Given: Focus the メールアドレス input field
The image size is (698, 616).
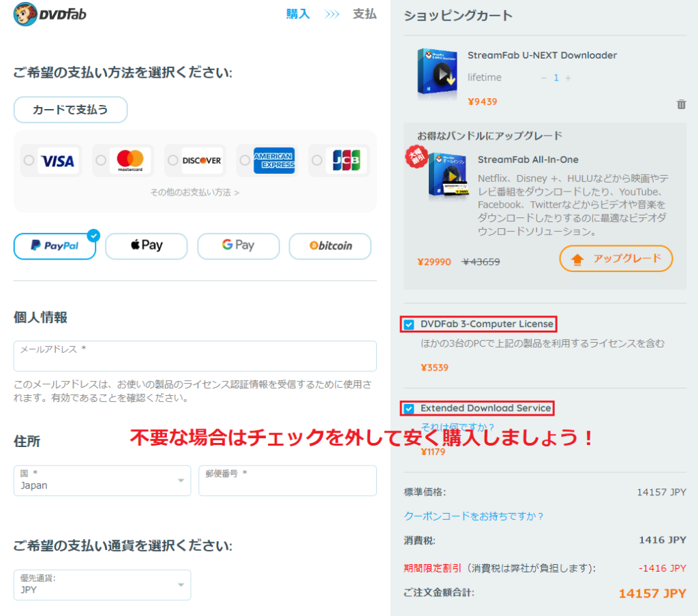Looking at the screenshot, I should tap(195, 356).
